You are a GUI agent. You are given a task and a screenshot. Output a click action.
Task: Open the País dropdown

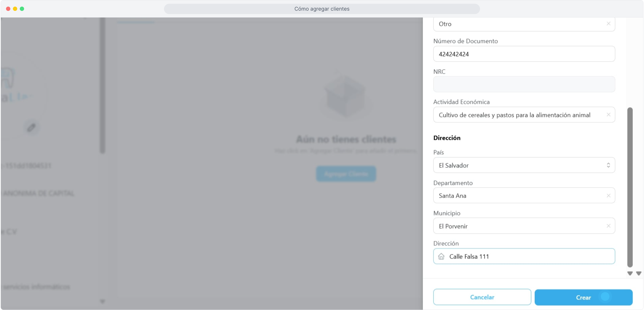pyautogui.click(x=524, y=165)
